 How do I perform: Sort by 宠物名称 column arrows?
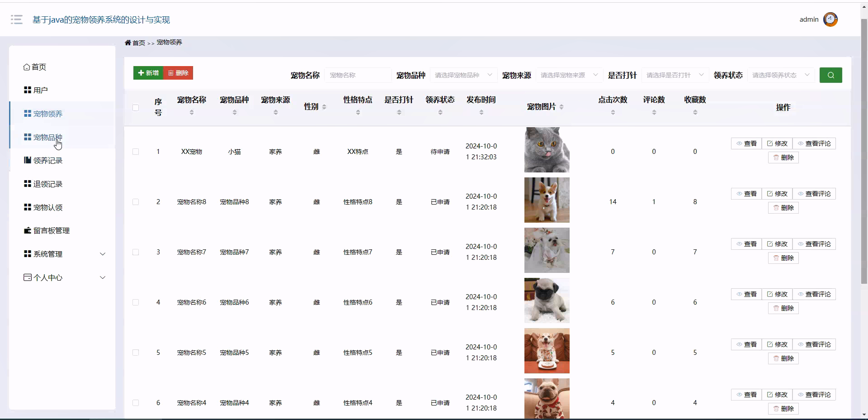click(192, 112)
